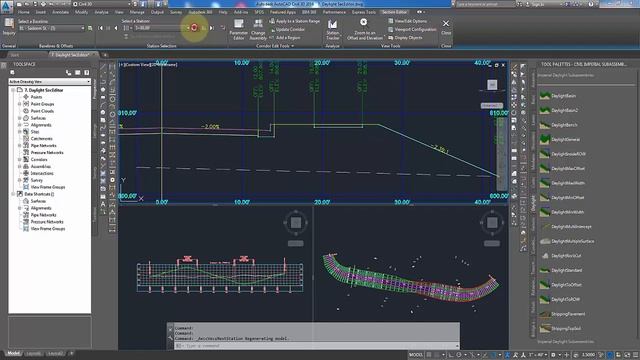Close the Section Editor from the ribbon
Viewport: 640px width, 360px height.
446,27
